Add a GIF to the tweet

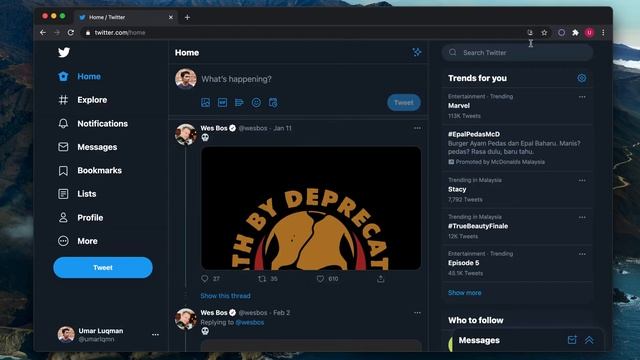pos(222,103)
